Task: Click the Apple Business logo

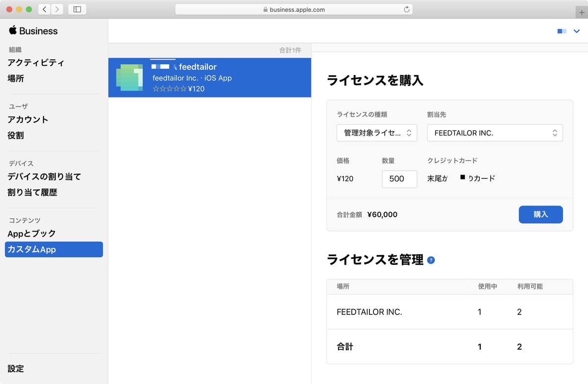Action: (x=33, y=31)
